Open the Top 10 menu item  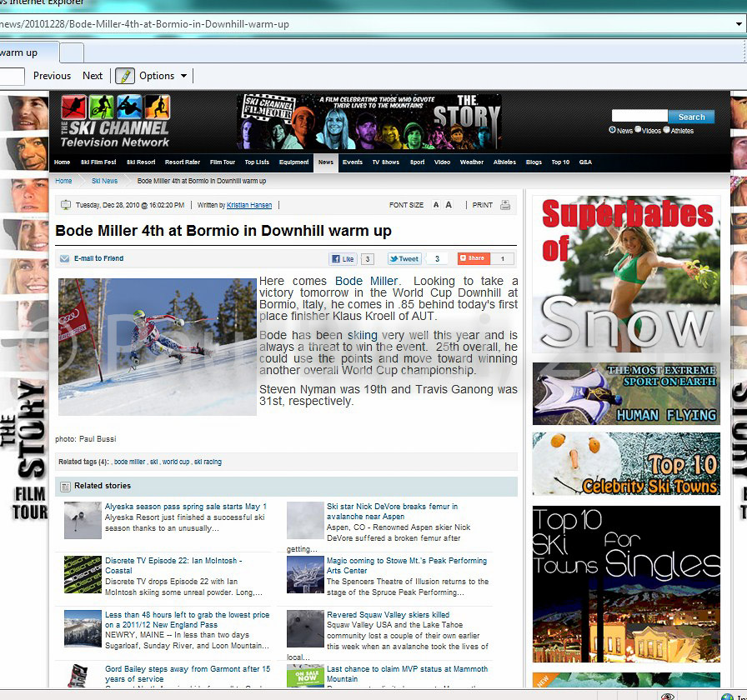(560, 162)
